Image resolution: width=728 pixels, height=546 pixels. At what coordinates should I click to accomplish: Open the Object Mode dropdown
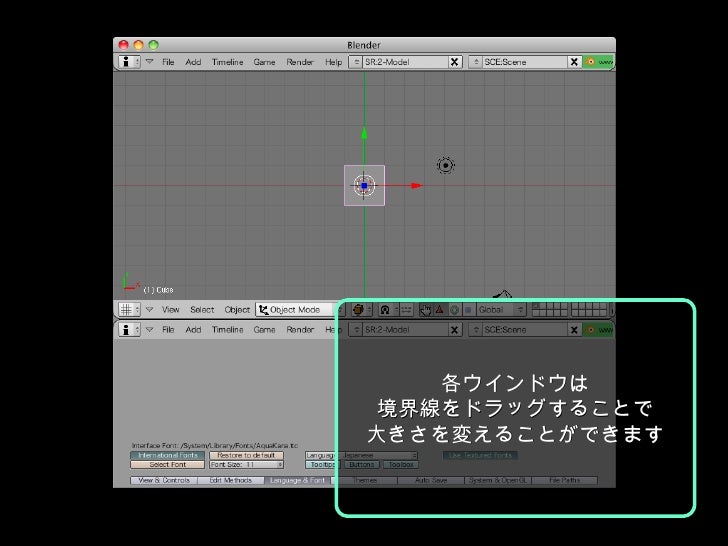(300, 310)
